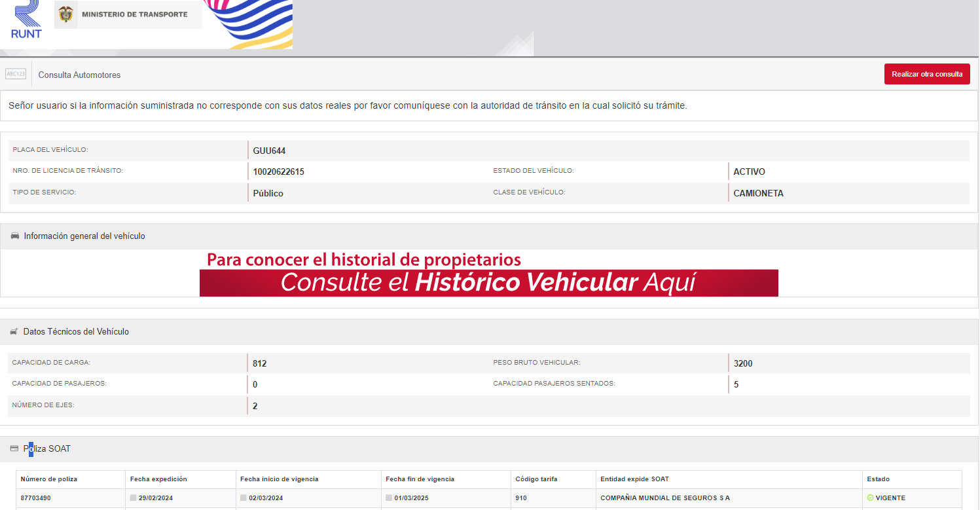
Task: Collapse the Información general del vehículo section
Action: (84, 236)
